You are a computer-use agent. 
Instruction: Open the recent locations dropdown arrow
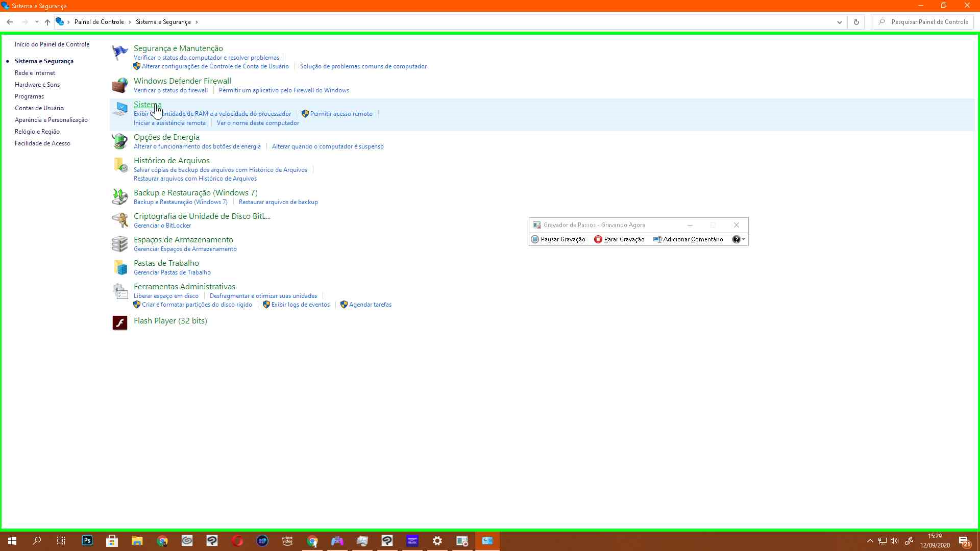pyautogui.click(x=37, y=22)
